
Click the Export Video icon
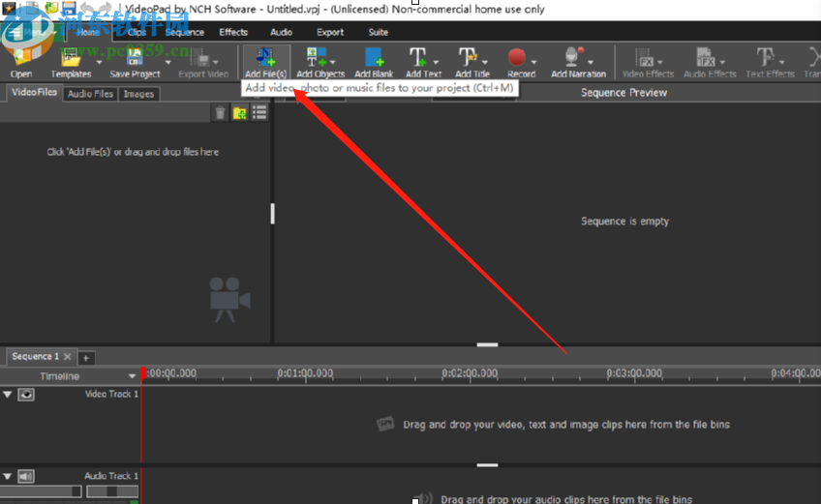202,58
